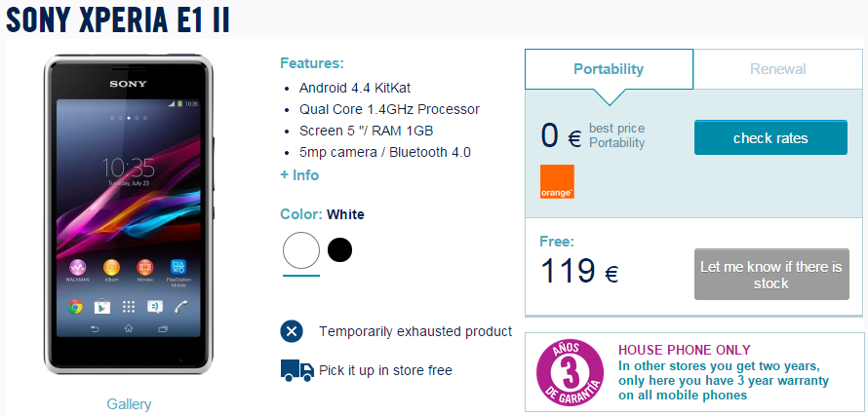868x416 pixels.
Task: Click the Pick it up in store free text
Action: (386, 370)
